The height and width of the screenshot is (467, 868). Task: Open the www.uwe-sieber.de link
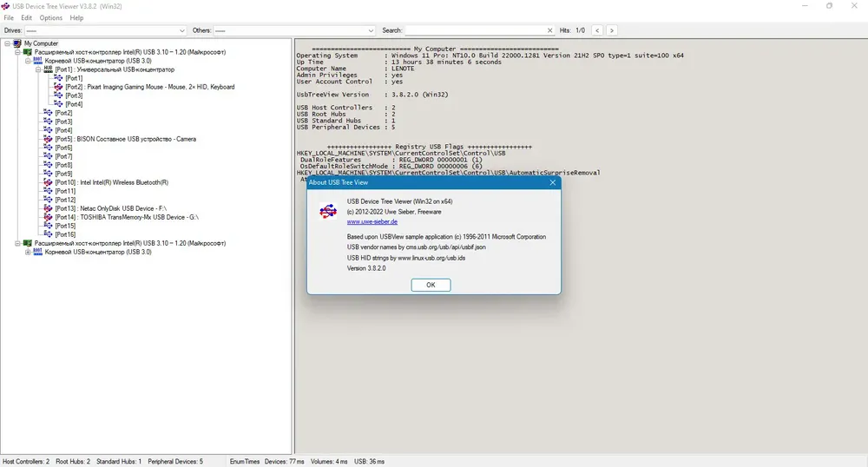pos(372,222)
